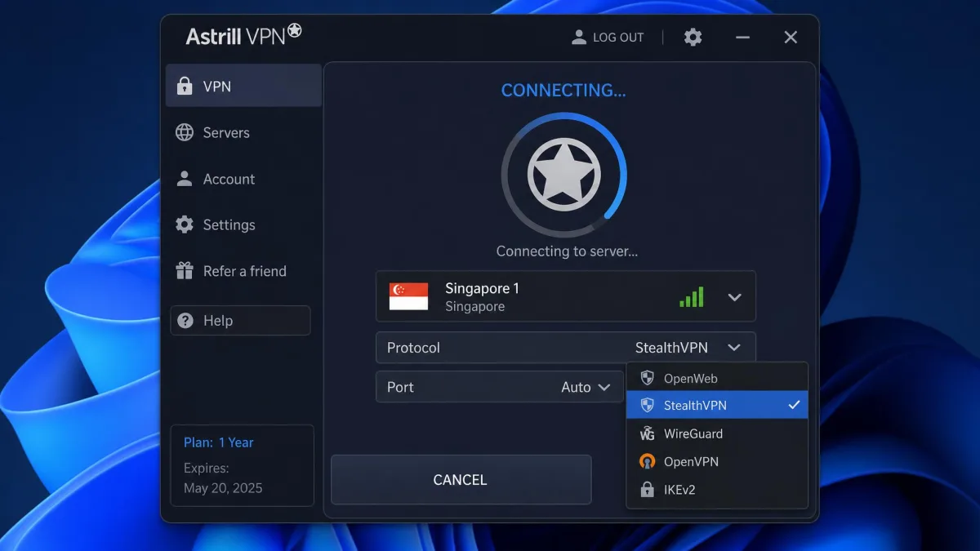This screenshot has width=980, height=551.
Task: Click the 'Plan: 1 Year' text
Action: click(x=218, y=442)
